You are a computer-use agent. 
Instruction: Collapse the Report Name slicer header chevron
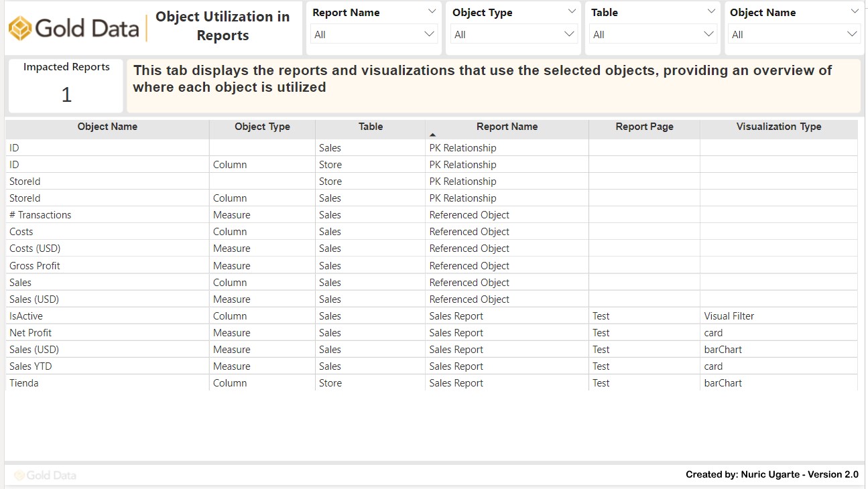click(x=432, y=11)
